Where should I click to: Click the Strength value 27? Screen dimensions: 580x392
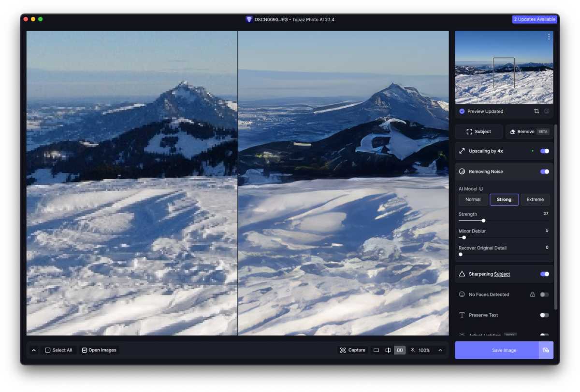click(x=546, y=213)
